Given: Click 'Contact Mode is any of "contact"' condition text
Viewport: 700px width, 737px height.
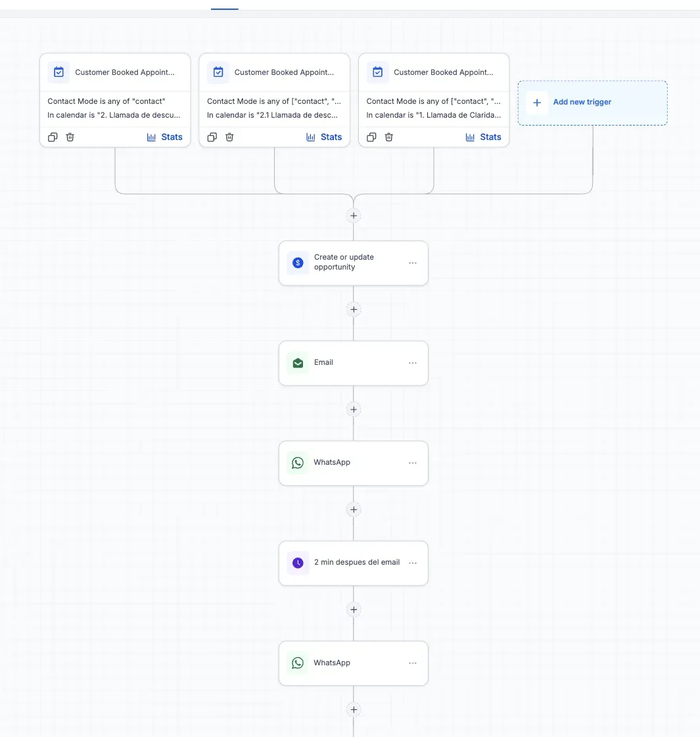Looking at the screenshot, I should [x=106, y=101].
